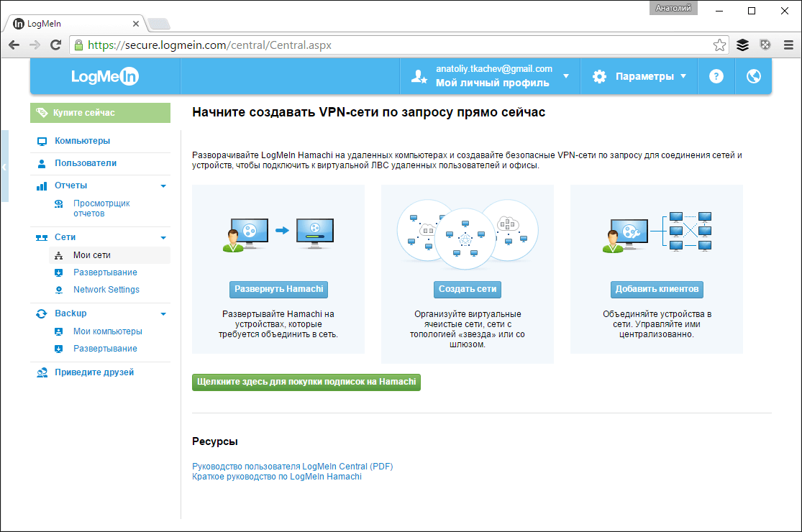Click the address bar URL field
This screenshot has height=532, width=802.
click(399, 45)
